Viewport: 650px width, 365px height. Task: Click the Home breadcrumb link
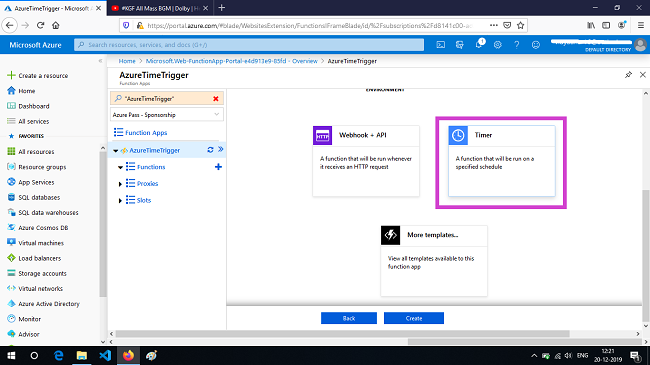(x=127, y=61)
